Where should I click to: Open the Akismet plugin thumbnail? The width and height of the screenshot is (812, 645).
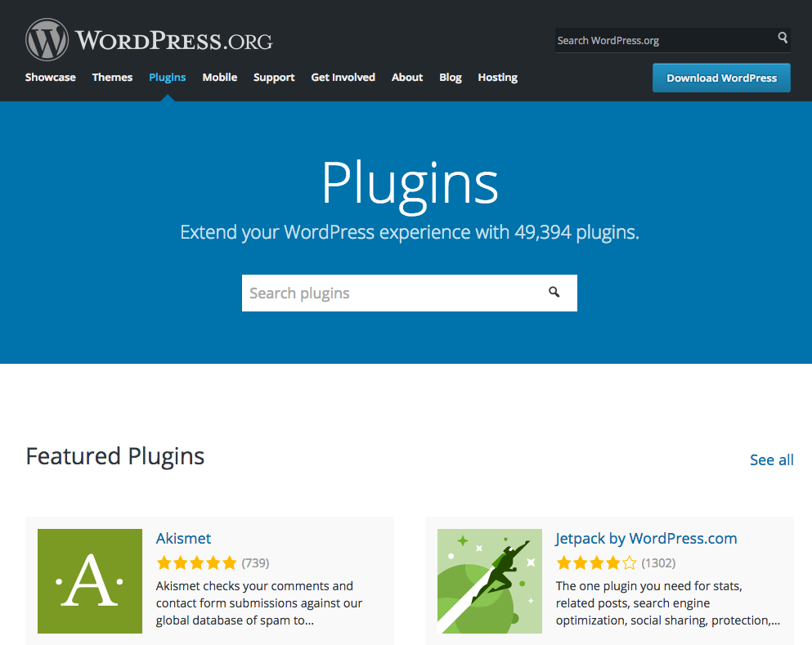90,580
